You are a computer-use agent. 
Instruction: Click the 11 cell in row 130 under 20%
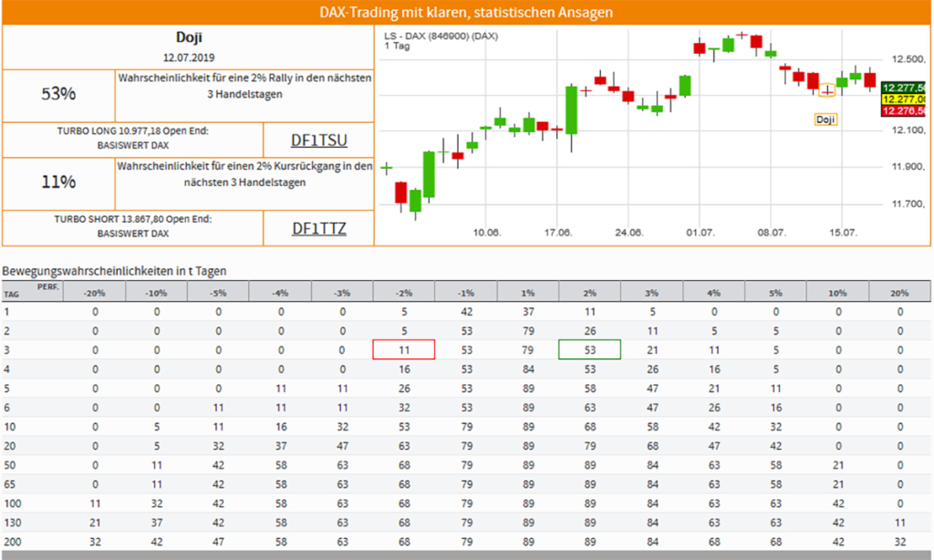[899, 523]
